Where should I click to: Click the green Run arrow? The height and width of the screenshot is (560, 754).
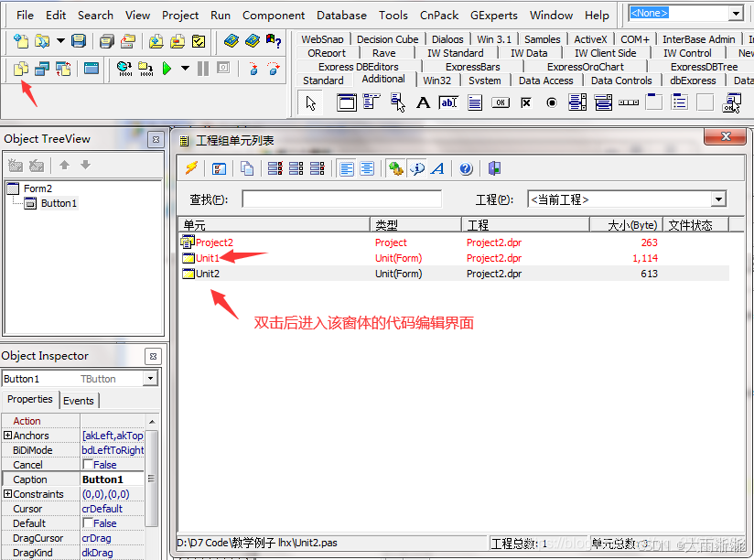[x=167, y=69]
